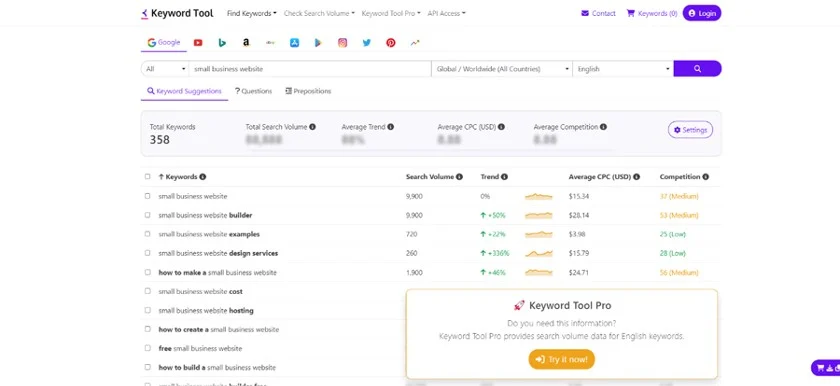Click the $28.14 CPC value
This screenshot has height=386, width=840.
pos(579,215)
